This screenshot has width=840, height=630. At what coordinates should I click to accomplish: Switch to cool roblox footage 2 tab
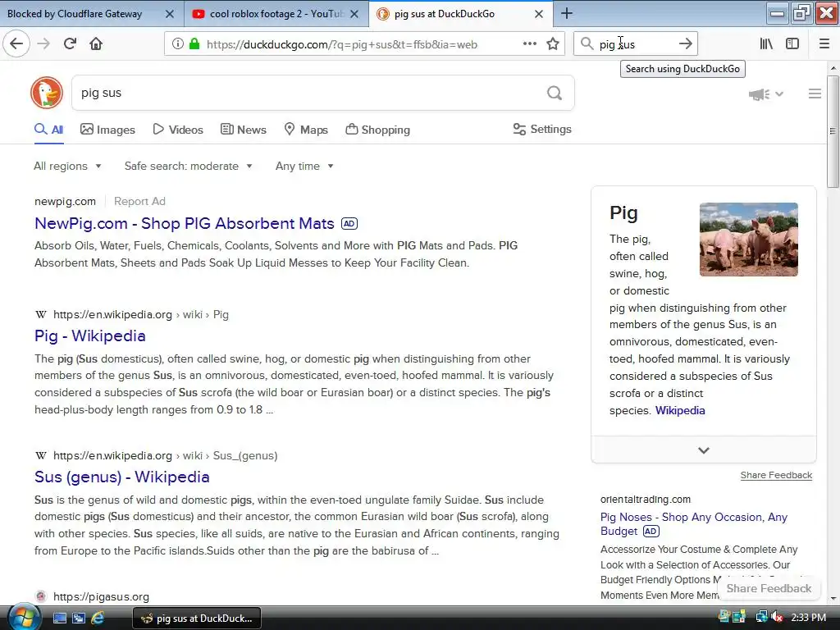click(276, 14)
